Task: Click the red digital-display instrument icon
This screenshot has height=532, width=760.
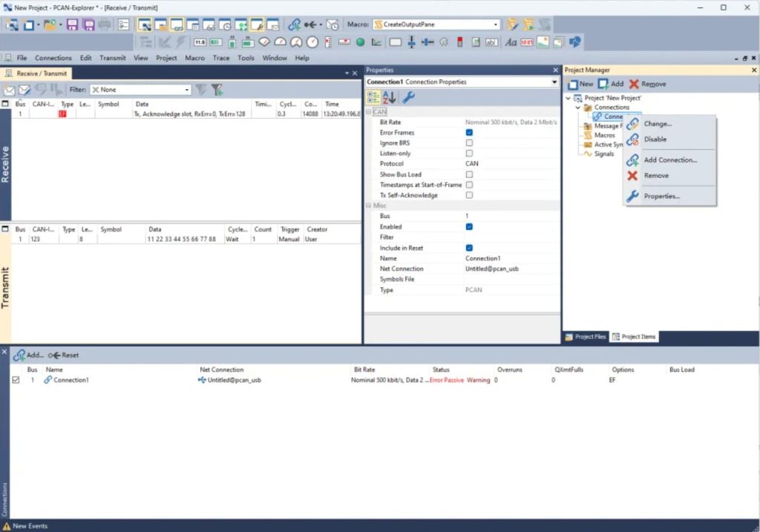Action: coord(527,42)
